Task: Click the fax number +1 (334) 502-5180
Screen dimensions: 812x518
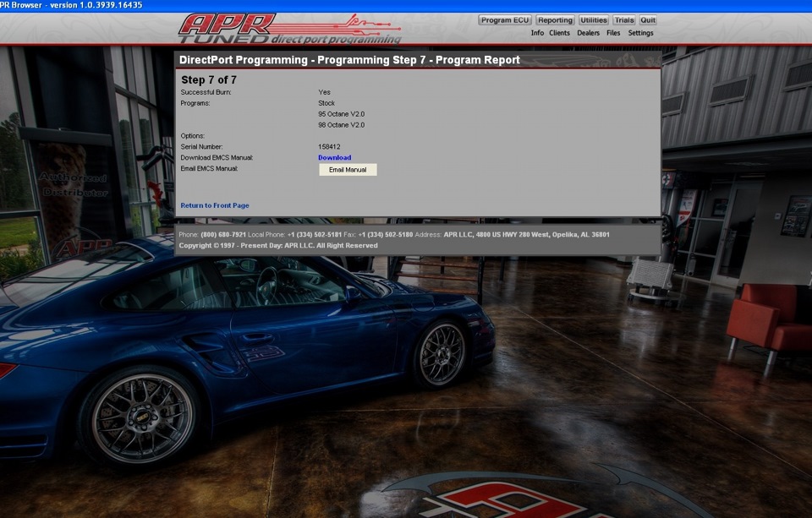Action: coord(386,234)
